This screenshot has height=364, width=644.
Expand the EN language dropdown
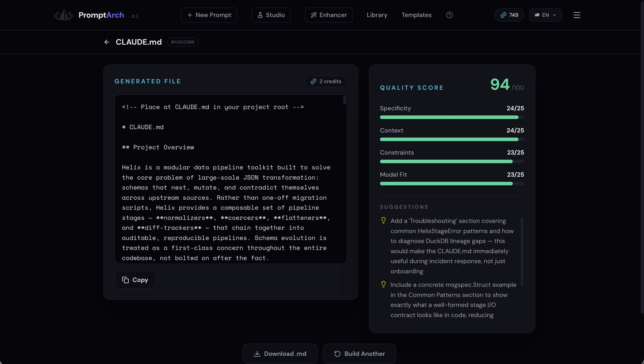(x=546, y=15)
